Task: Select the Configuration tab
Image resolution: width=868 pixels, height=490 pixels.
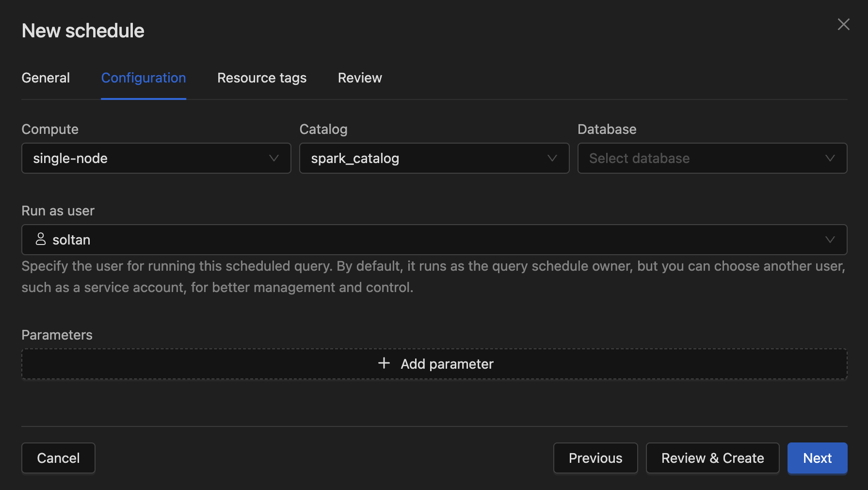Action: pos(144,78)
